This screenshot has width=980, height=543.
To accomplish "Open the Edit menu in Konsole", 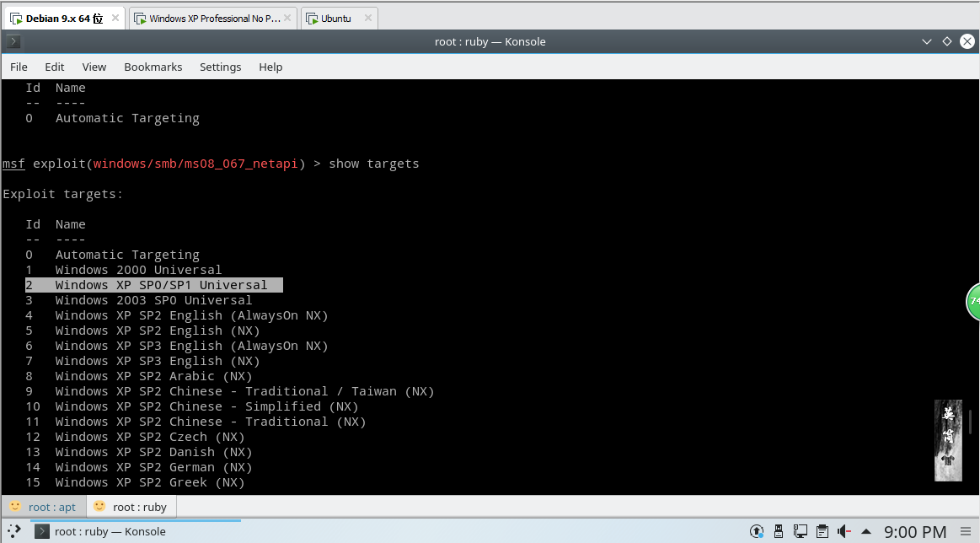I will tap(55, 67).
